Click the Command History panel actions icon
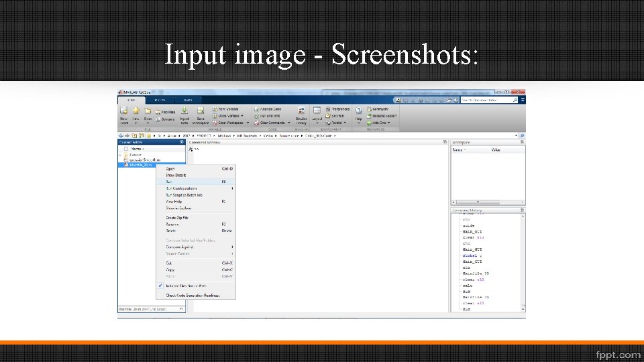Viewport: 644px width, 362px height. (x=522, y=210)
